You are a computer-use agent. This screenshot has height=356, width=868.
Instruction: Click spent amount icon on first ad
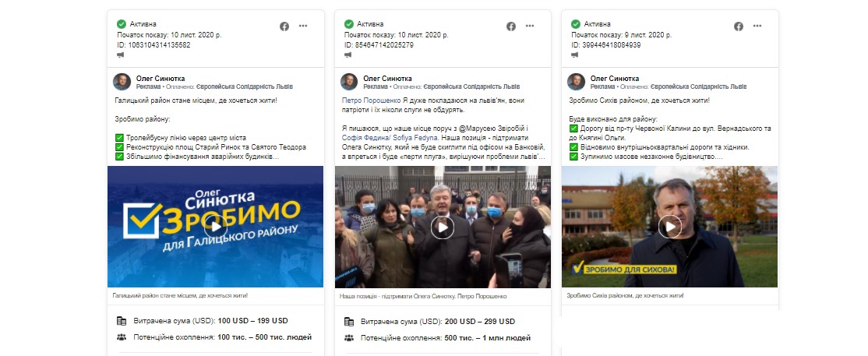122,321
